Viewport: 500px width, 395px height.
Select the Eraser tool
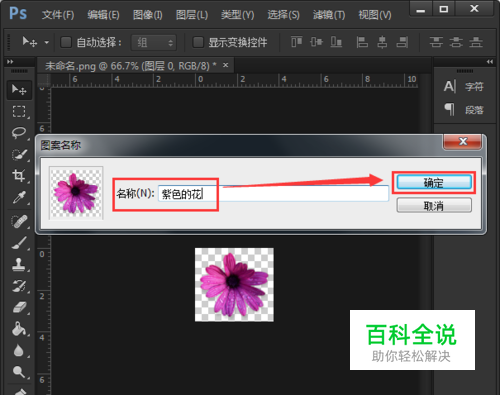click(19, 307)
